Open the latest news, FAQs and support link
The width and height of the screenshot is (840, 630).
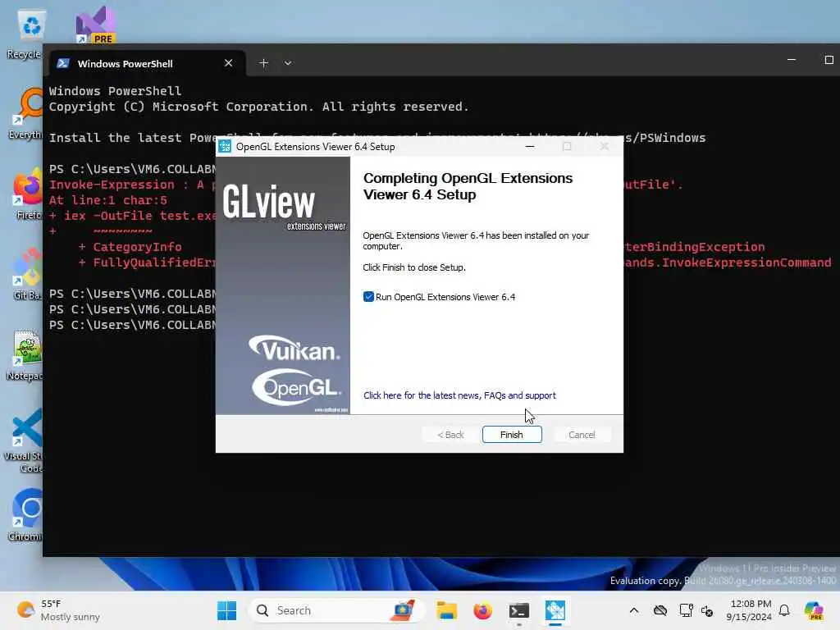[x=459, y=395]
